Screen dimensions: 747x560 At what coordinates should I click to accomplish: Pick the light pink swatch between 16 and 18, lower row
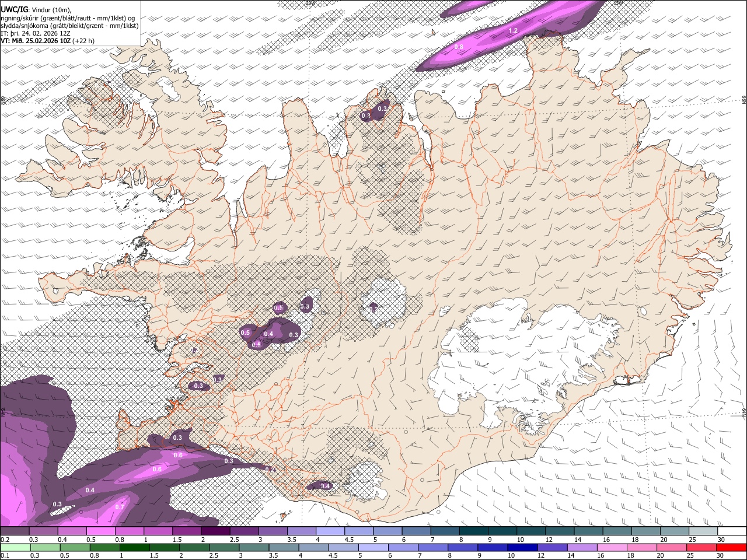611,547
